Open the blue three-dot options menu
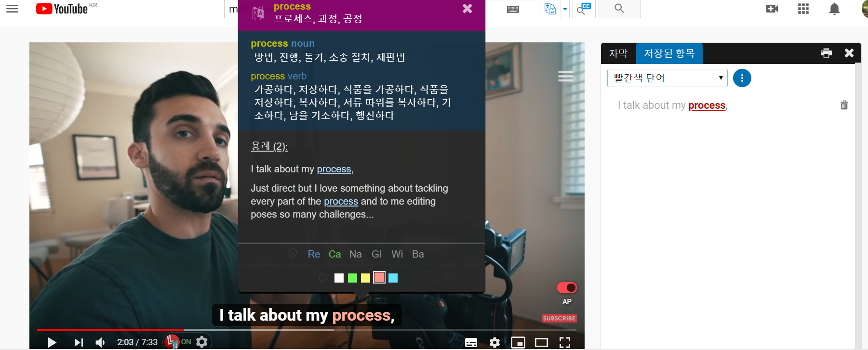868x350 pixels. click(x=742, y=78)
